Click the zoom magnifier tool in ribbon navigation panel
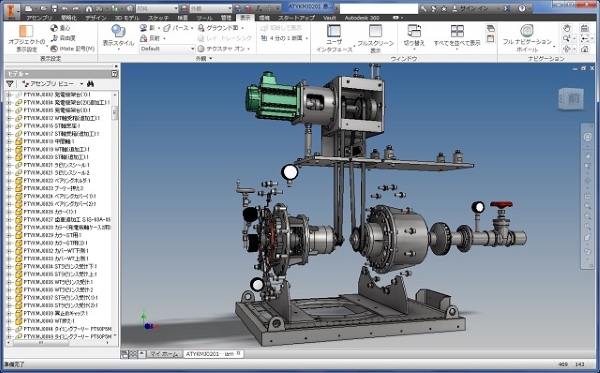Image resolution: width=600 pixels, height=373 pixels. pyautogui.click(x=567, y=38)
